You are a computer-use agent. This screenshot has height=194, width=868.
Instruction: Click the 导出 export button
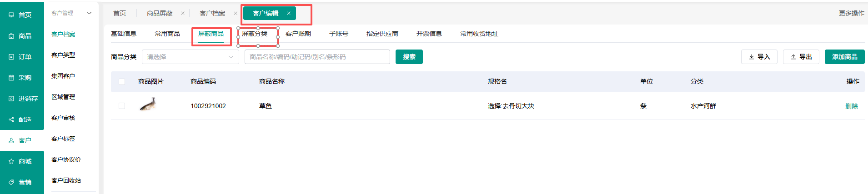coord(801,57)
